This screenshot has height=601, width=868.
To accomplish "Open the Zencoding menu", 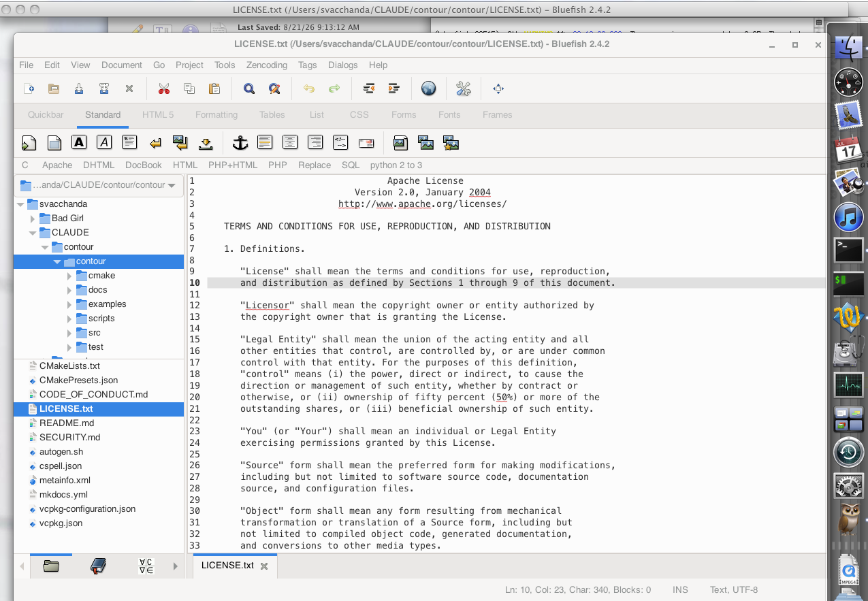I will (x=266, y=65).
